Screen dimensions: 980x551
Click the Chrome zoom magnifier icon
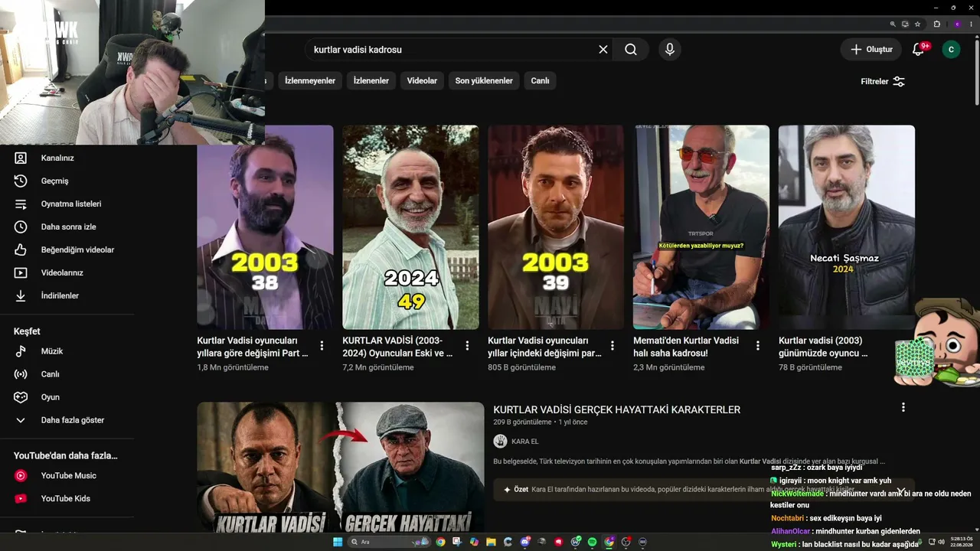coord(893,24)
